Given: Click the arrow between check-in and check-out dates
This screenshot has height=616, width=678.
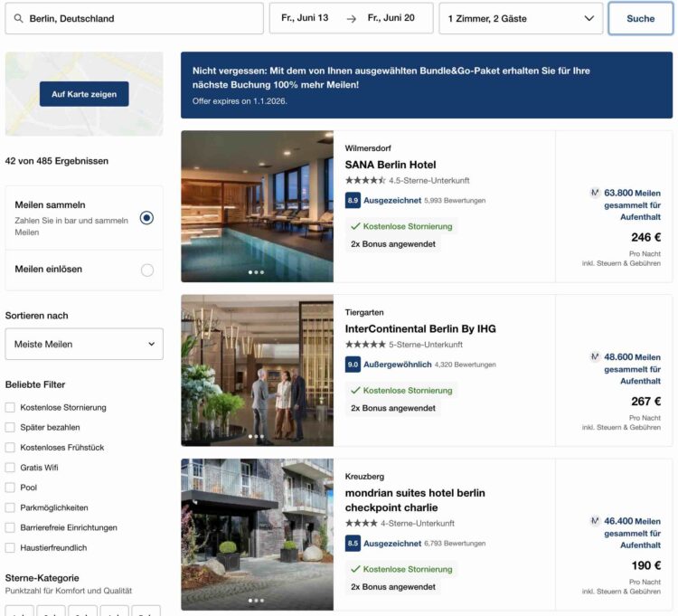Looking at the screenshot, I should 351,19.
